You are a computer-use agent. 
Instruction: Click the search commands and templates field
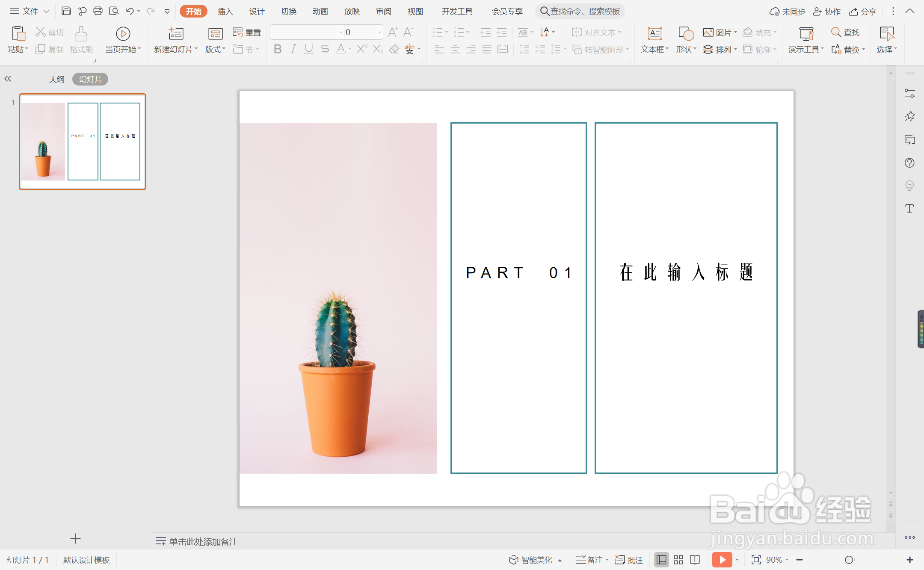(580, 11)
